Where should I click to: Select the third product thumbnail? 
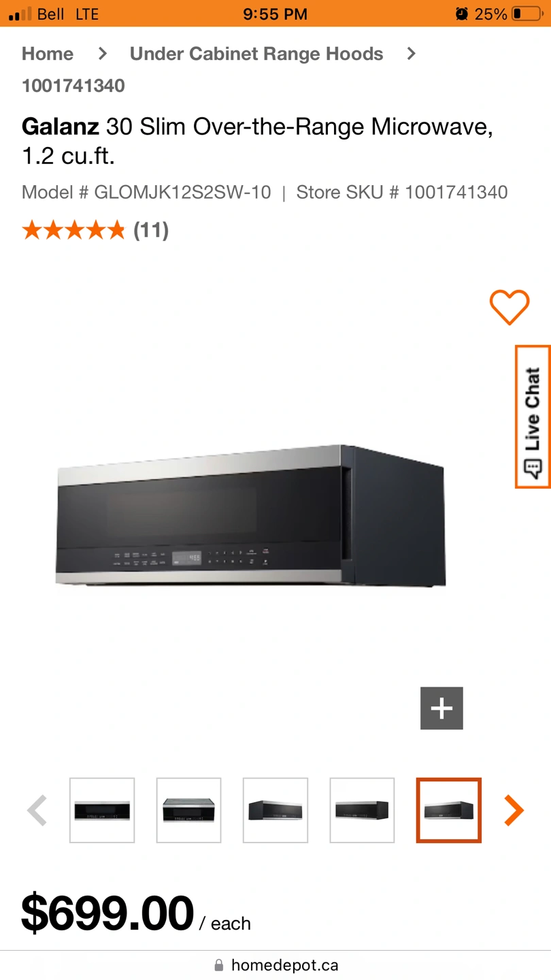point(275,811)
